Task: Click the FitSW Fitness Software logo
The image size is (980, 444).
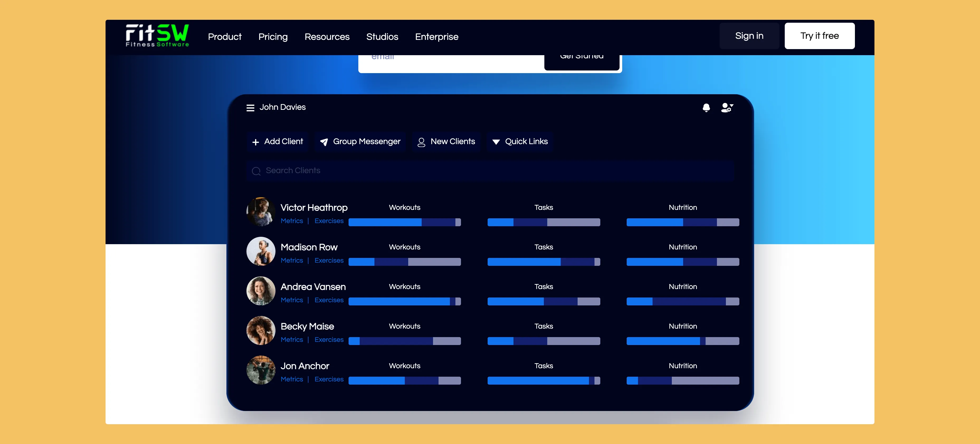Action: (x=157, y=36)
